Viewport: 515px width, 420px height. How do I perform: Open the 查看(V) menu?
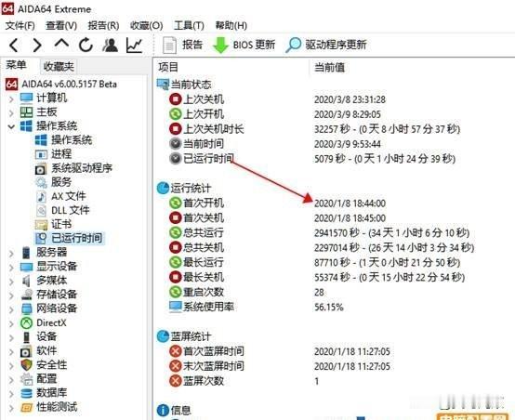(x=61, y=26)
